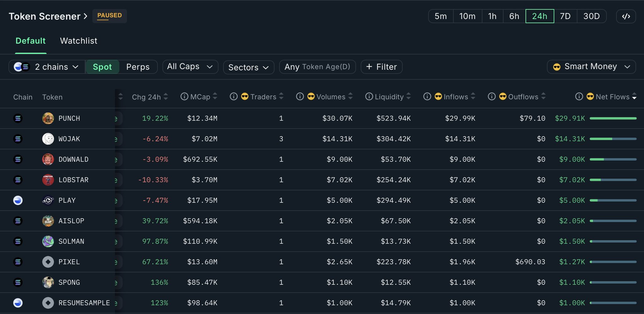Switch to the Watchlist tab

point(79,41)
